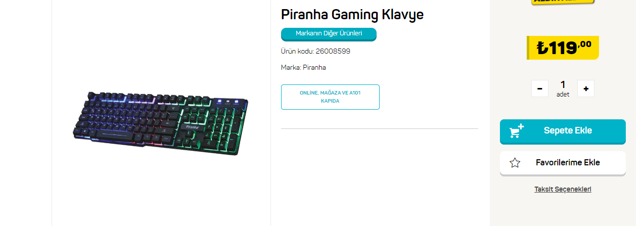Click the lira currency symbol
The image size is (644, 226).
tap(542, 48)
